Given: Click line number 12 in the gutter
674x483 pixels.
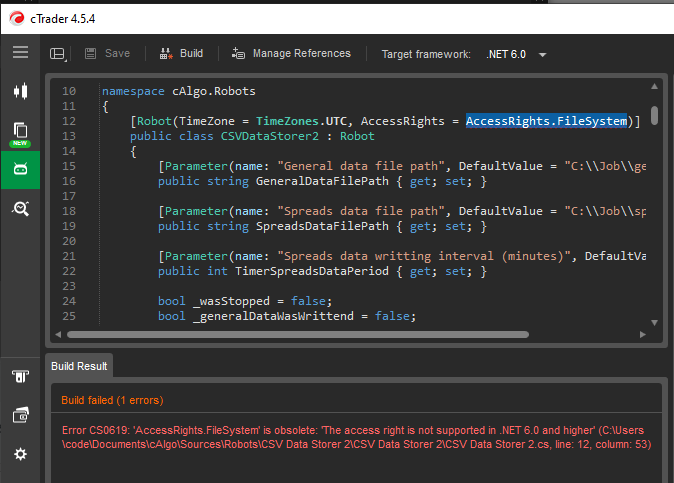Looking at the screenshot, I should point(69,121).
